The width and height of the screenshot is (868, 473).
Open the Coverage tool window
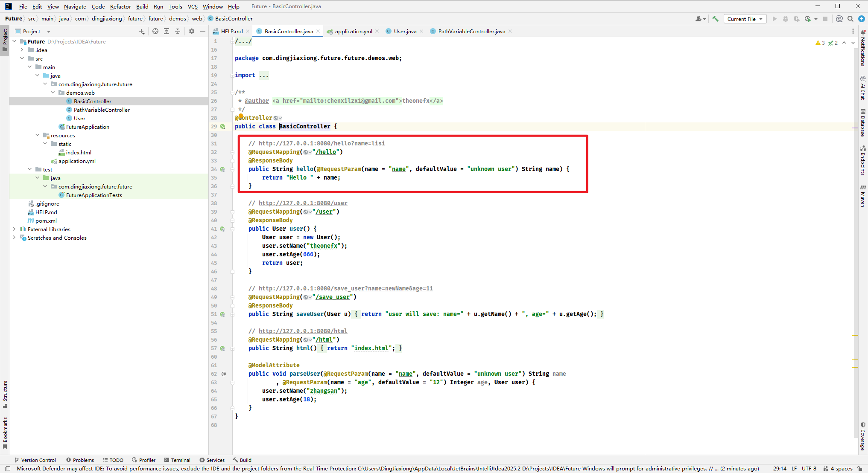(x=863, y=437)
